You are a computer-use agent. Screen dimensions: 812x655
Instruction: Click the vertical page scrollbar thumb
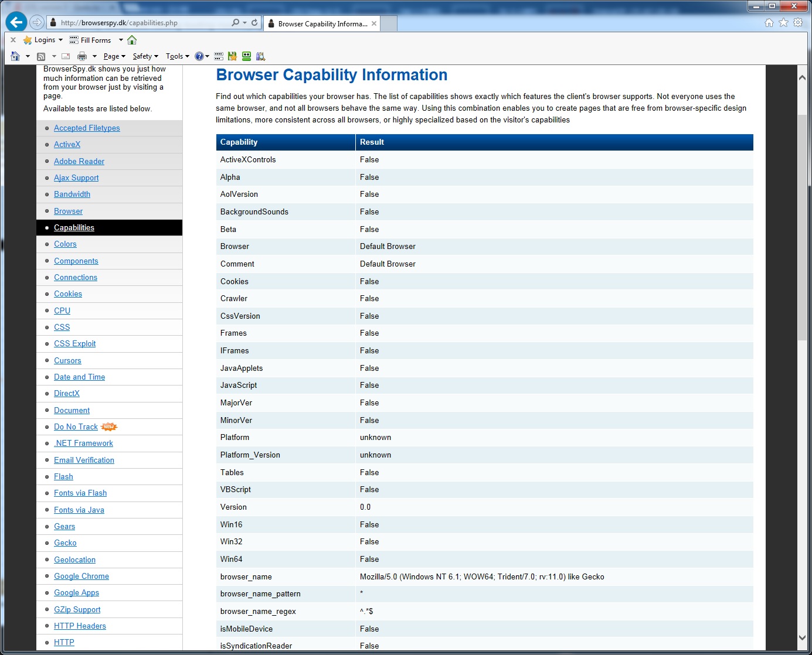coord(802,227)
